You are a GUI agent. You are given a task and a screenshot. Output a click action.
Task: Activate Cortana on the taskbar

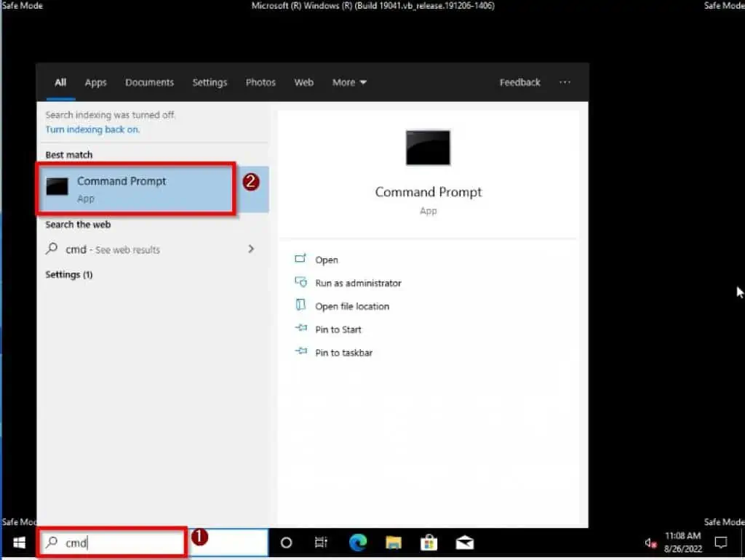pyautogui.click(x=286, y=542)
